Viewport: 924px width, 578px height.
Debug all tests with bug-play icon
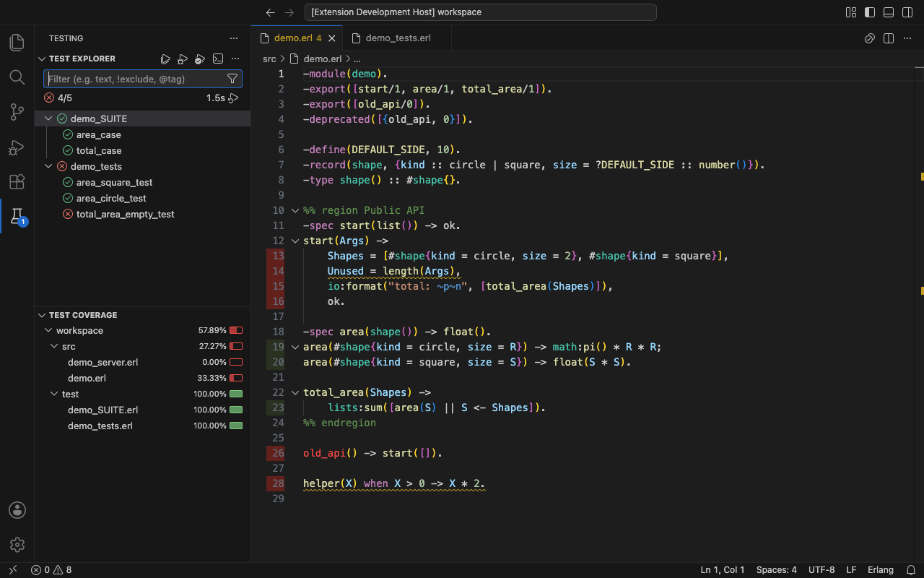[183, 59]
